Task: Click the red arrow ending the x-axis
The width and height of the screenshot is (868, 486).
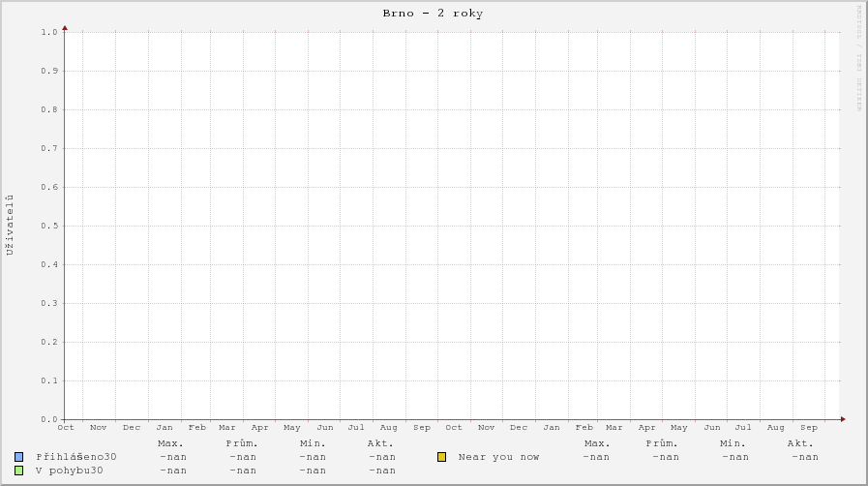Action: (x=843, y=419)
